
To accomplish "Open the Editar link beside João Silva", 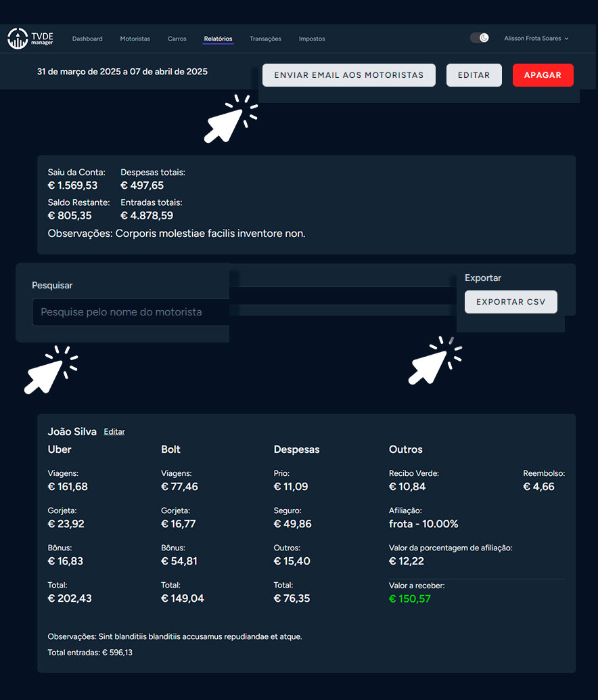I will [114, 432].
